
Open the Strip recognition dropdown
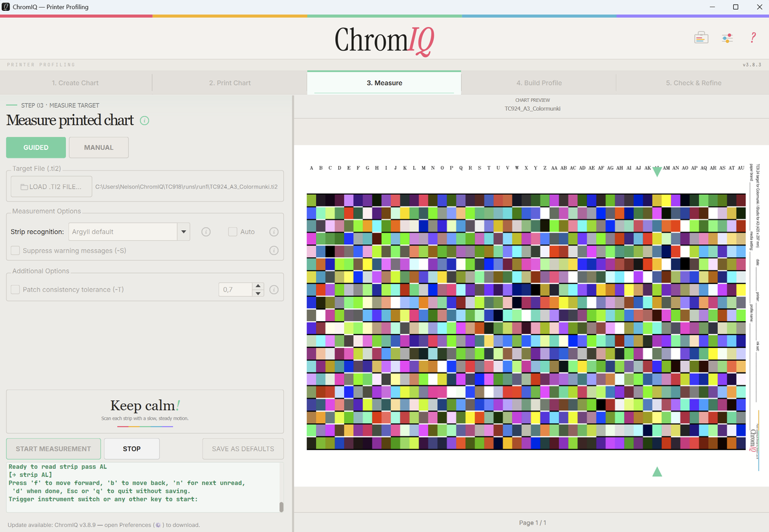point(130,231)
